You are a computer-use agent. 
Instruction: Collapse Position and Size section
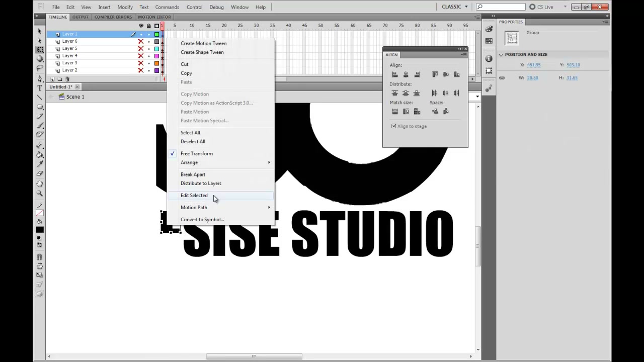[501, 54]
